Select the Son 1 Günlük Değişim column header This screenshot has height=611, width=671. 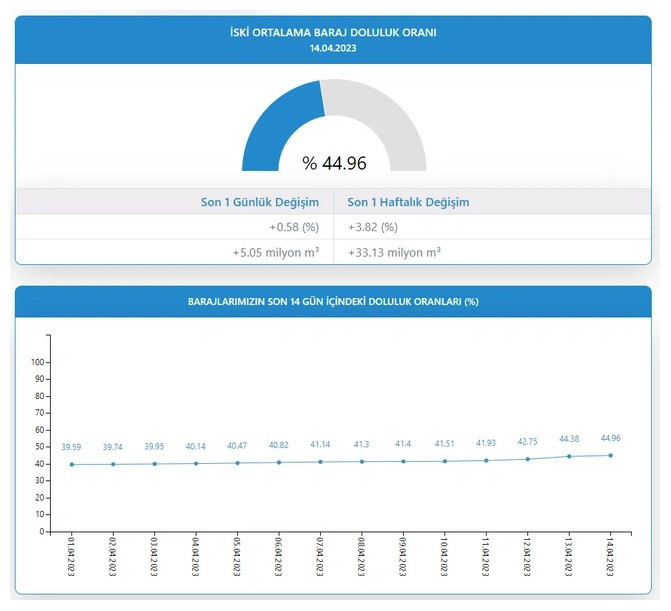[260, 202]
